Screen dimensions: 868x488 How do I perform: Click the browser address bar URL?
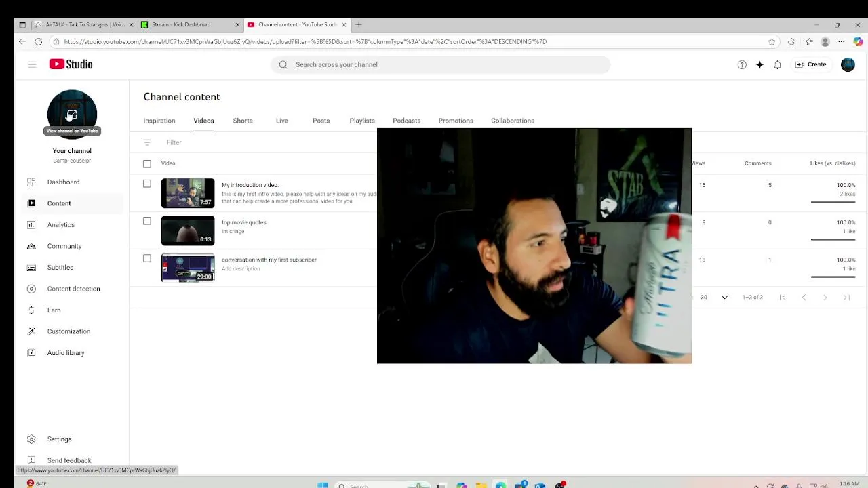click(305, 41)
